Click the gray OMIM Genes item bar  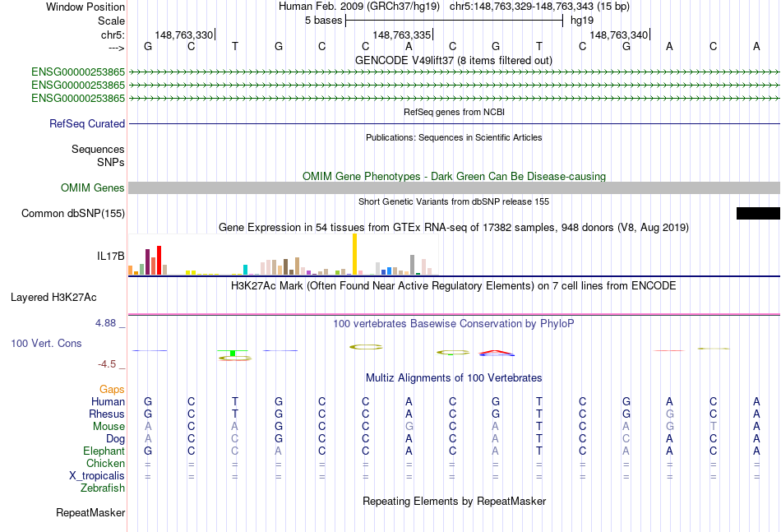click(x=454, y=187)
